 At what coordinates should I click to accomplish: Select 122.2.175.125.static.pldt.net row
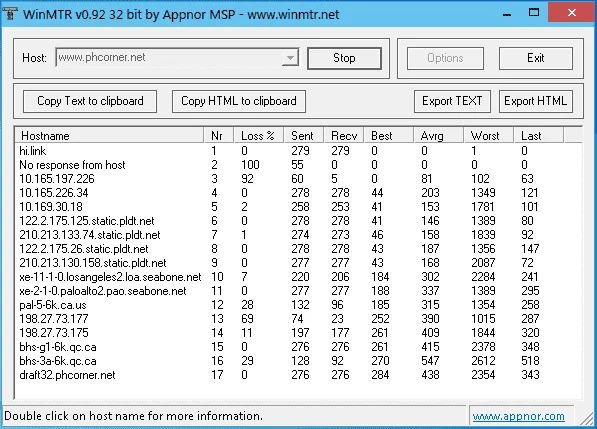(x=298, y=221)
